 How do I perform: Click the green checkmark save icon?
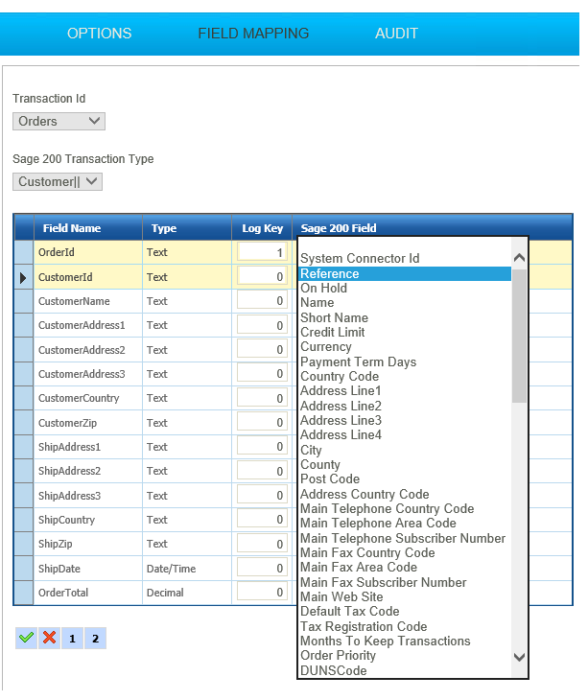click(x=25, y=639)
